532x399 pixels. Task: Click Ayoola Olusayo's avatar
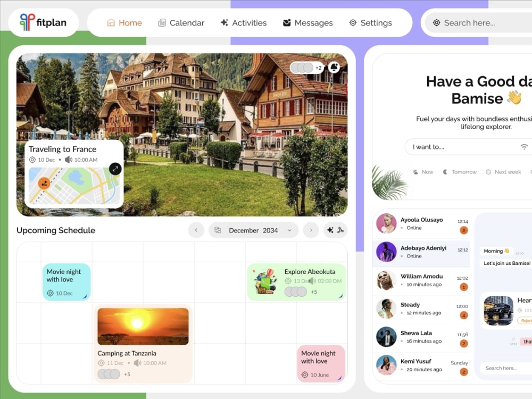[386, 223]
